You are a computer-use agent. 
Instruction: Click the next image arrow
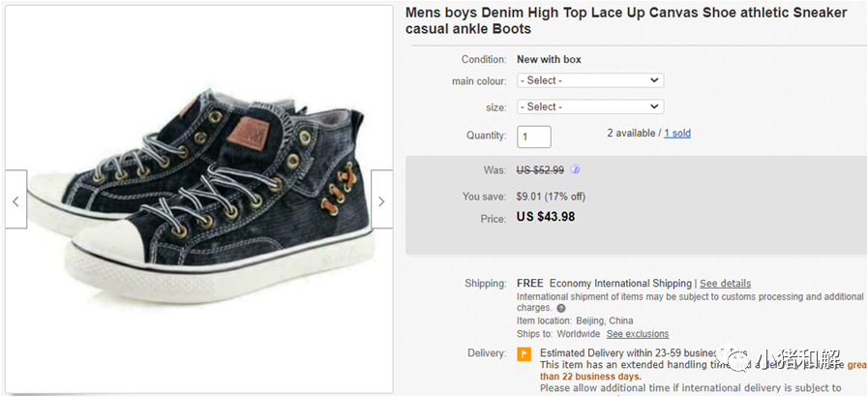click(381, 201)
